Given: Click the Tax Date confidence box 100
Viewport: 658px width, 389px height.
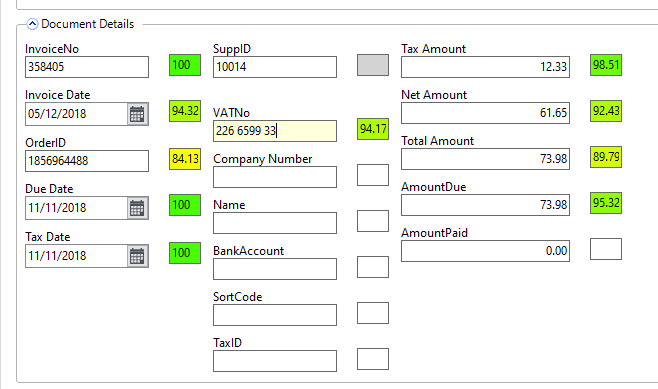Looking at the screenshot, I should click(x=185, y=253).
